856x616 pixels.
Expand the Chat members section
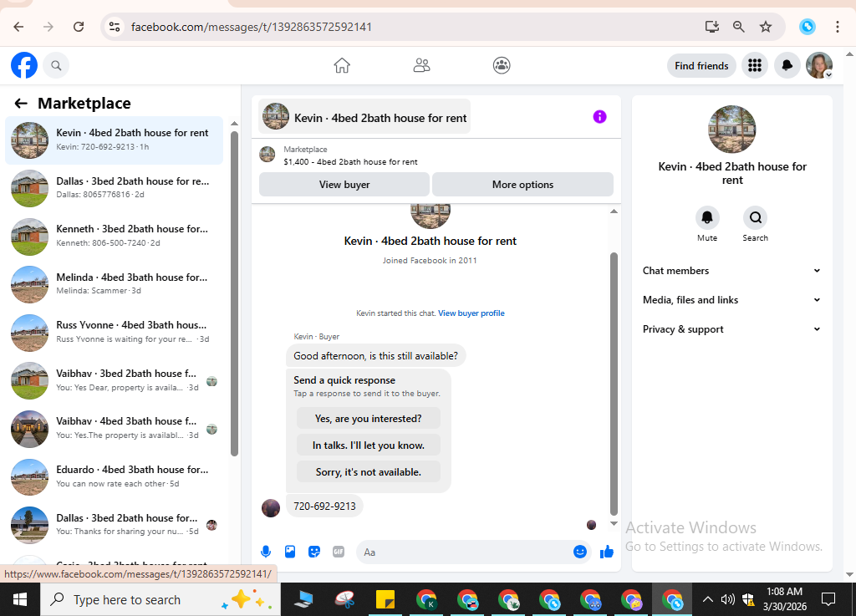[731, 271]
